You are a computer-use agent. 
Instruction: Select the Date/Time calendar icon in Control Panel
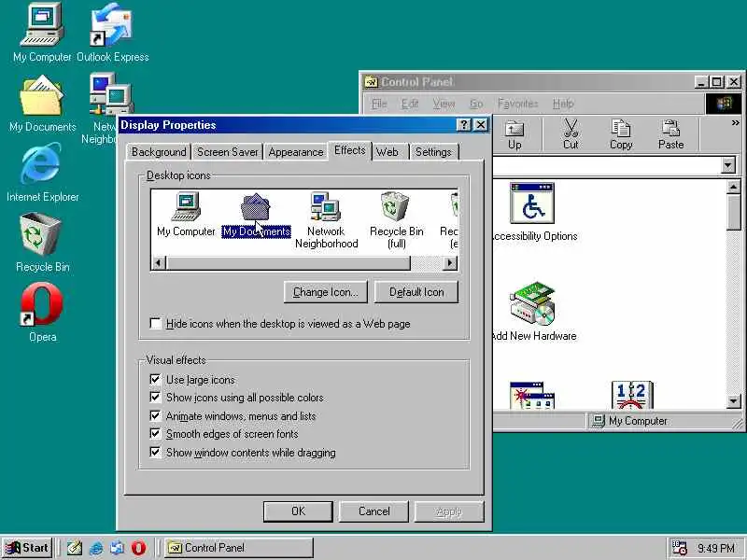pyautogui.click(x=632, y=395)
